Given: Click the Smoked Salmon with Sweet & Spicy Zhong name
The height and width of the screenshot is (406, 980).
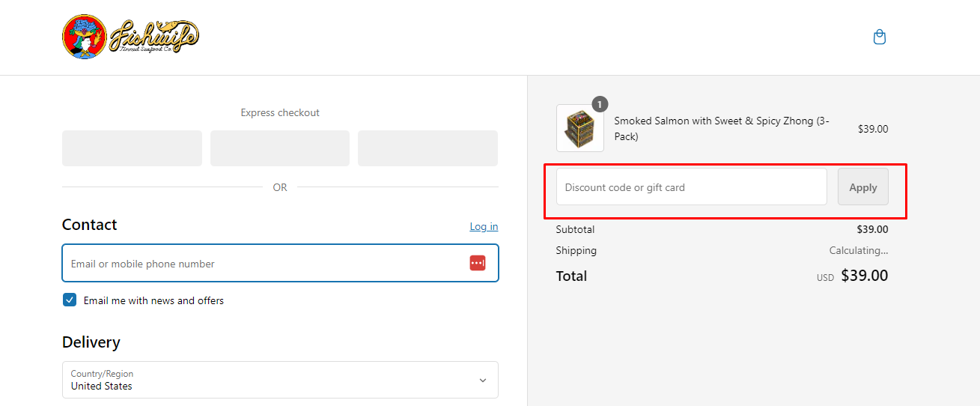Looking at the screenshot, I should [722, 129].
